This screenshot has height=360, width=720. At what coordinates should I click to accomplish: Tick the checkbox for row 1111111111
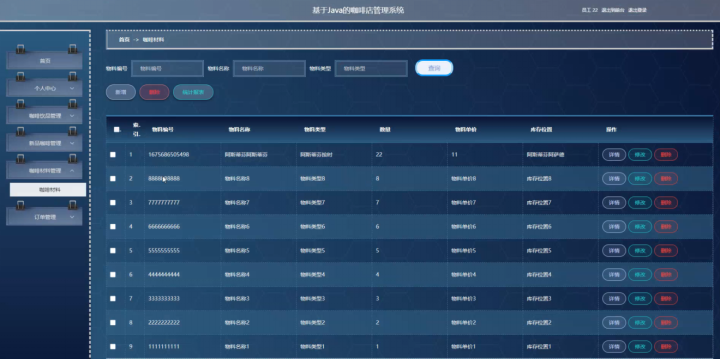tap(113, 347)
